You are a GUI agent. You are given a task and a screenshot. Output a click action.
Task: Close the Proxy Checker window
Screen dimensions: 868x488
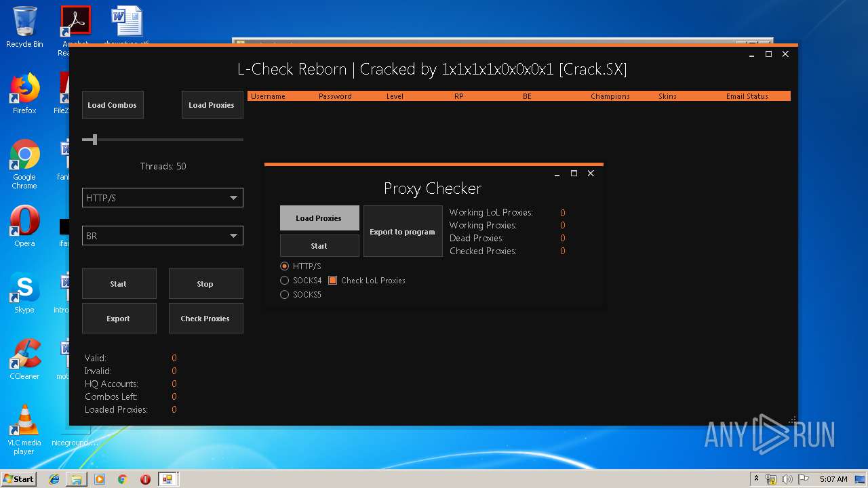(x=591, y=174)
